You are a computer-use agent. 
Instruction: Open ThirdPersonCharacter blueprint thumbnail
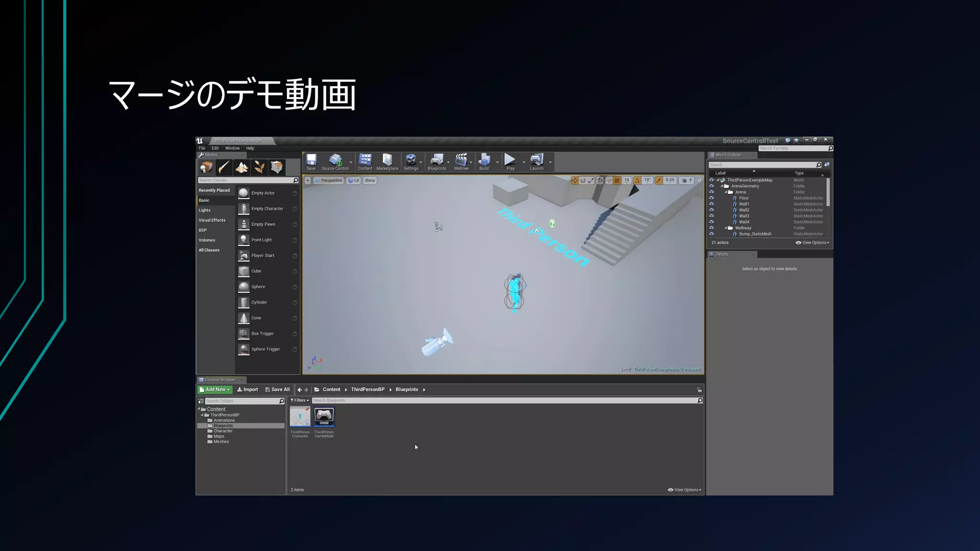(300, 417)
